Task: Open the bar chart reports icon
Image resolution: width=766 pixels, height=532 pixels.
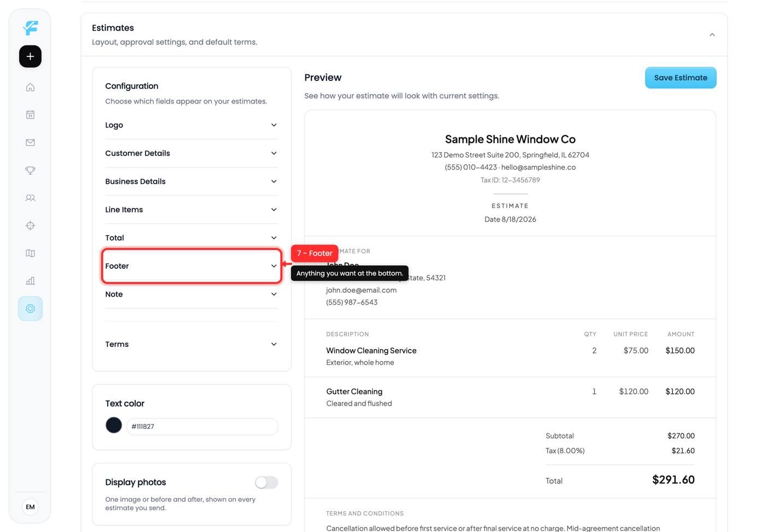Action: pos(30,281)
